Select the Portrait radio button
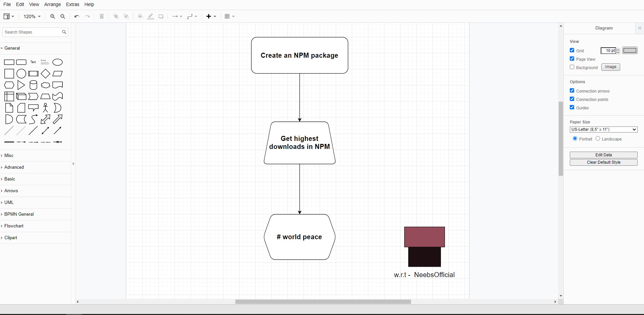The image size is (644, 315). coord(575,139)
